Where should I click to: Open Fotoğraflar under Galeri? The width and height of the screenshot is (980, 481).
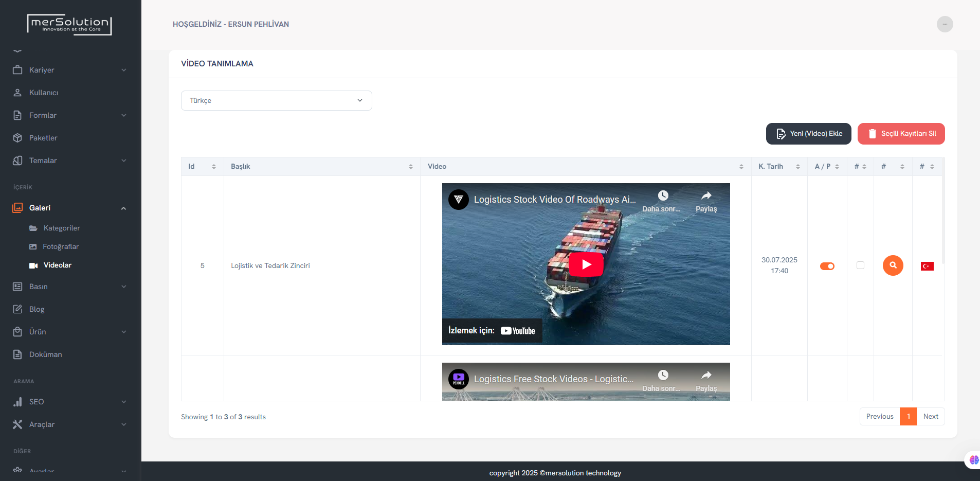[x=61, y=246]
